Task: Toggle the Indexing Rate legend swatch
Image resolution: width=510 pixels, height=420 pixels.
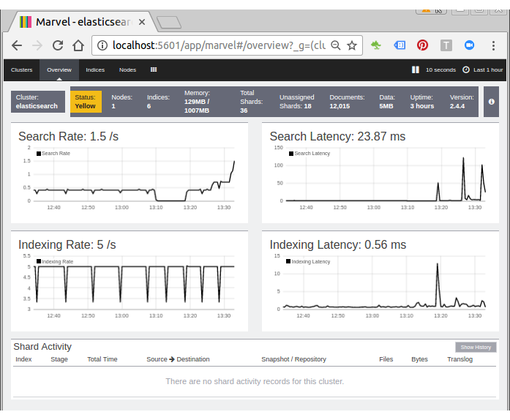Action: 39,261
